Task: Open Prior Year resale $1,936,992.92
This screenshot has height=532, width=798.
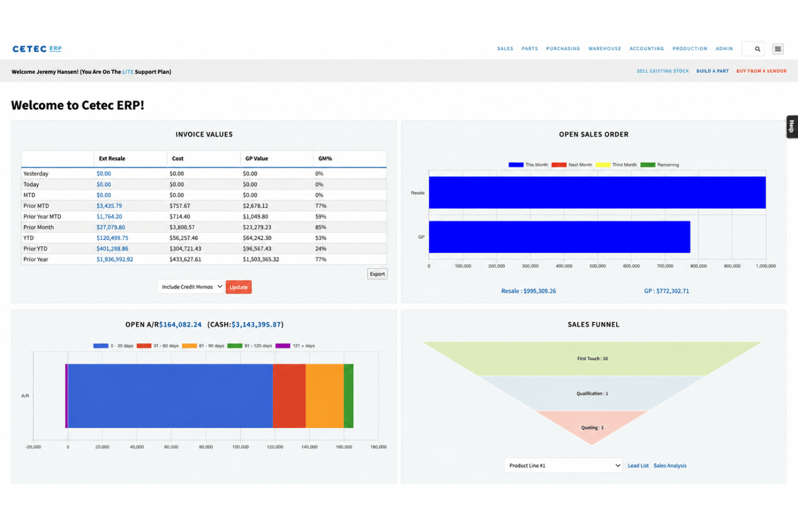Action: [115, 259]
